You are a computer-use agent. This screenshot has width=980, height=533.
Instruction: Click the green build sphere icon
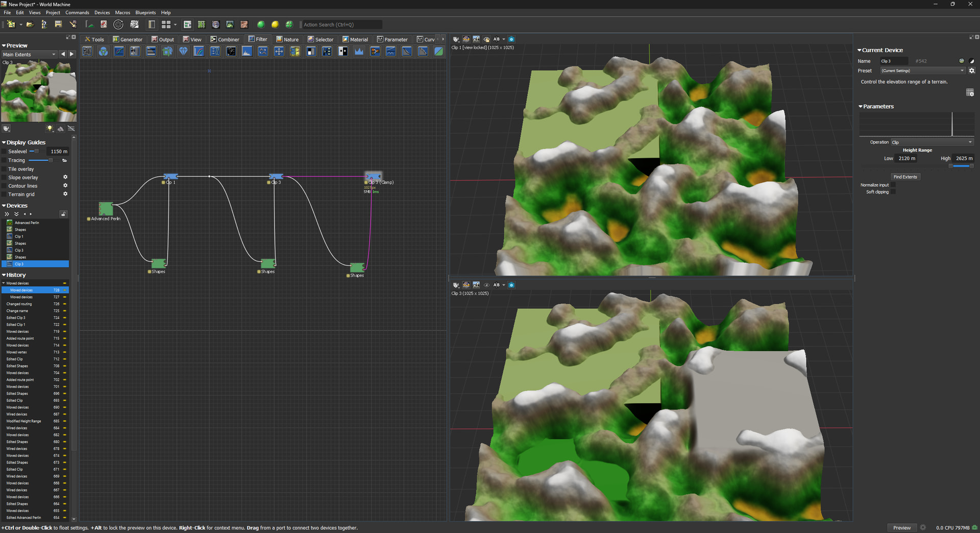(x=261, y=25)
